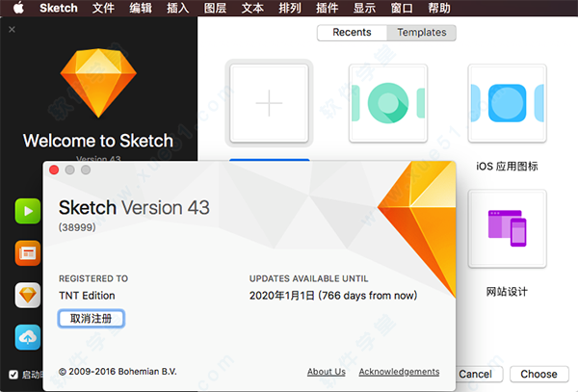578x392 pixels.
Task: Click the © 2009-2016 Bohemian B.V. text
Action: [118, 372]
